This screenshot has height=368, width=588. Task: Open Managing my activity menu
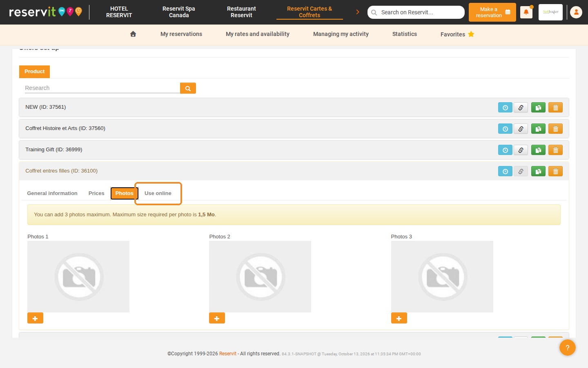[341, 34]
